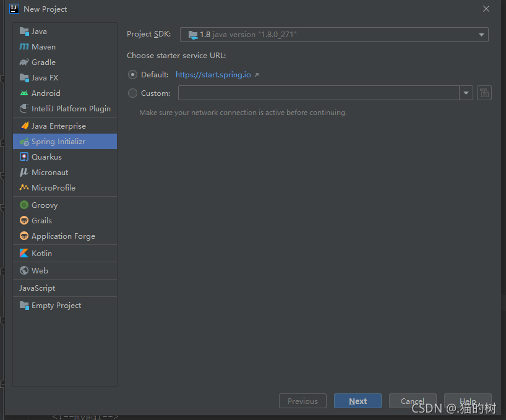
Task: Click the Empty Project folder icon
Action: point(24,305)
